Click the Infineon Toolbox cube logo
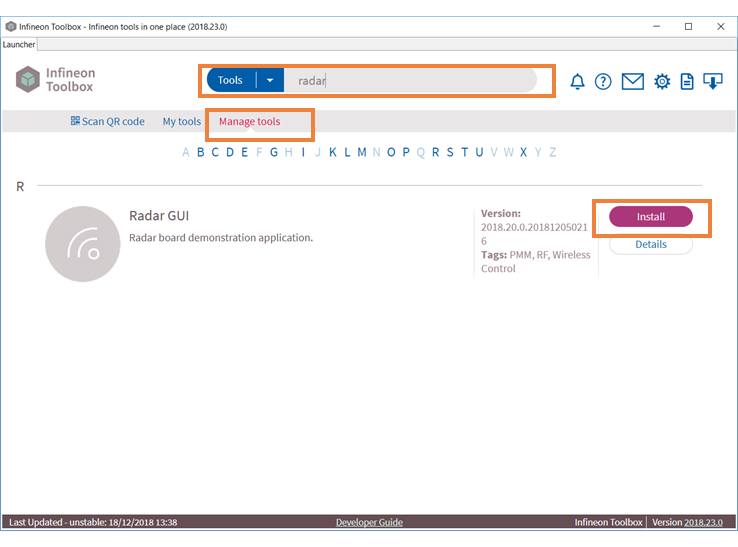The width and height of the screenshot is (738, 547). coord(28,79)
